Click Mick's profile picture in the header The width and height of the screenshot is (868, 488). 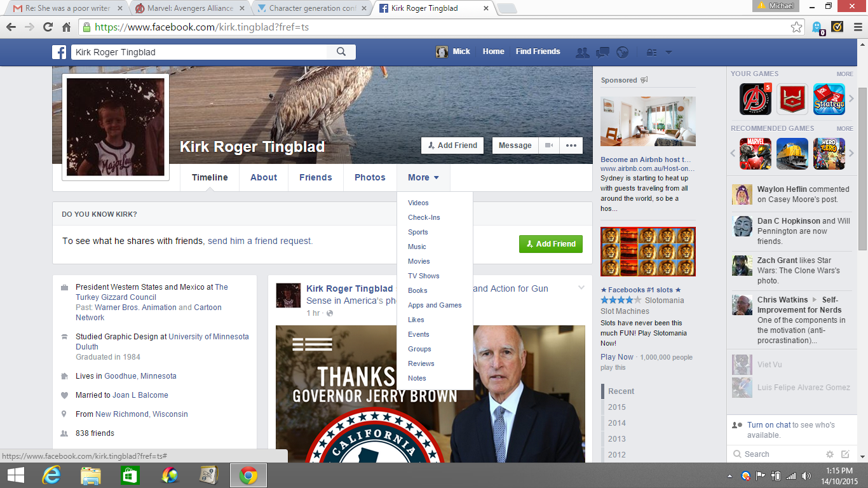point(442,52)
